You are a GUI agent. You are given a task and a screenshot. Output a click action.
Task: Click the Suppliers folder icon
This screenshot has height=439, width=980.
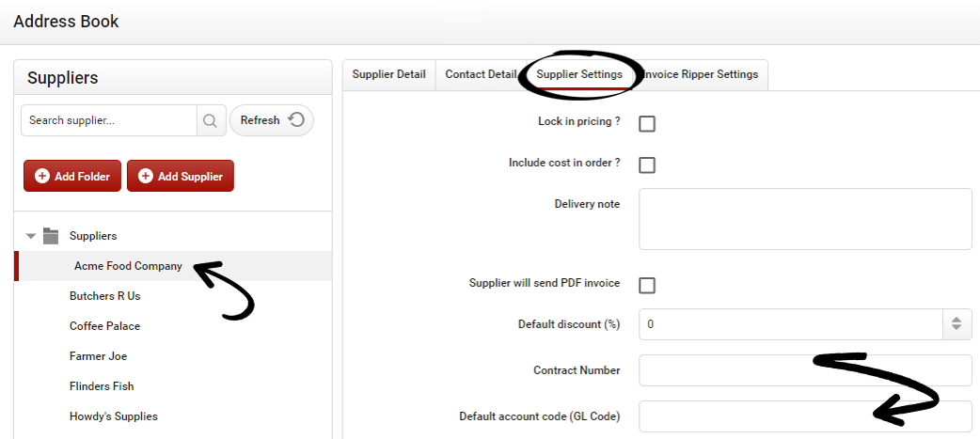pos(51,236)
